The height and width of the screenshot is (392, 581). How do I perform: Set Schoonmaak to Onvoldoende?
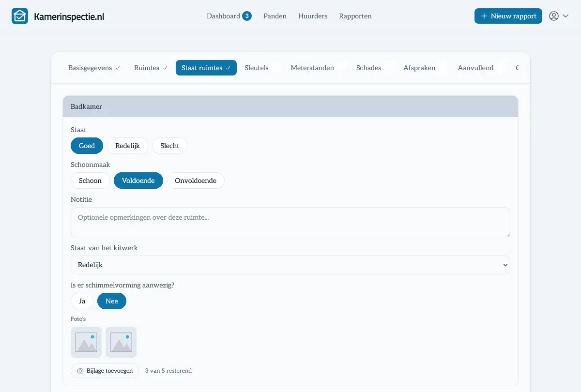pos(196,181)
